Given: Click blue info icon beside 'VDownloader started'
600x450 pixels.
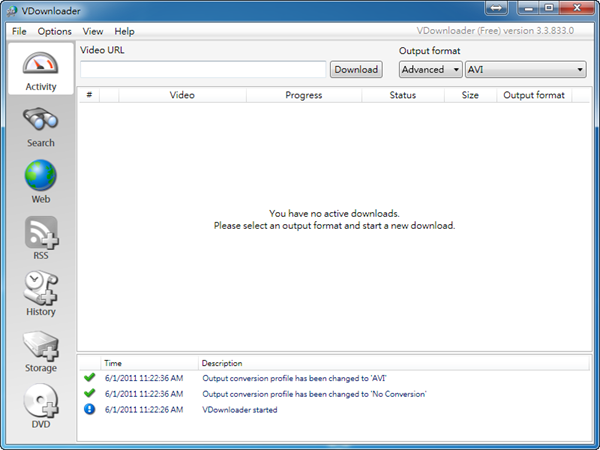Looking at the screenshot, I should [90, 409].
